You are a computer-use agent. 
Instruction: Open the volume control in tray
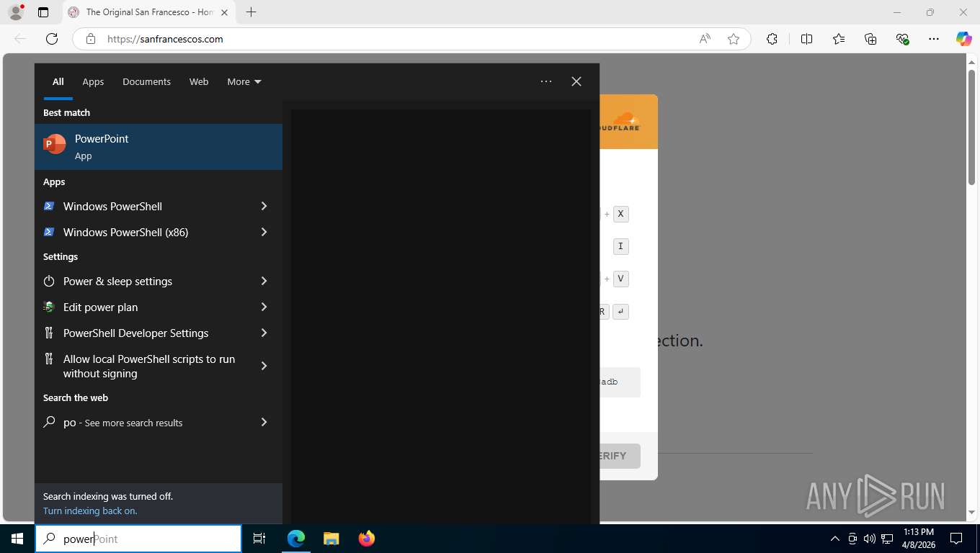point(869,538)
